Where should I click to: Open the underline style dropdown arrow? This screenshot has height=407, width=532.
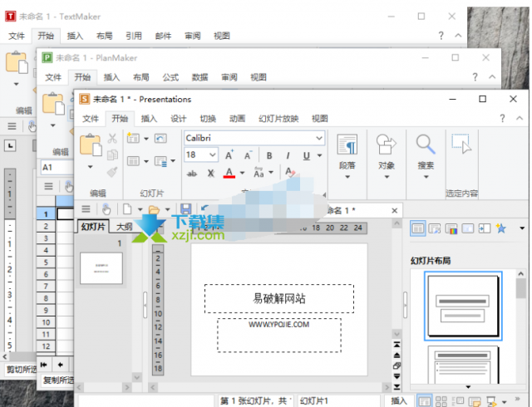click(319, 155)
